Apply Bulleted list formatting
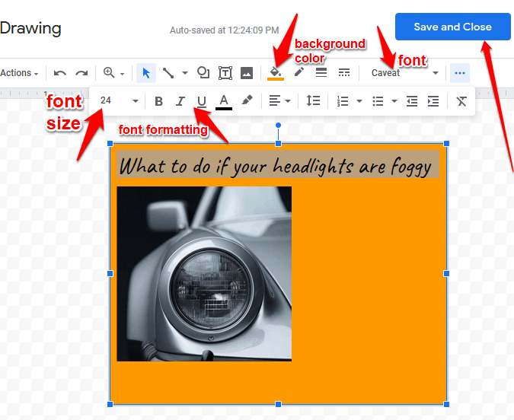514x420 pixels. (x=378, y=101)
